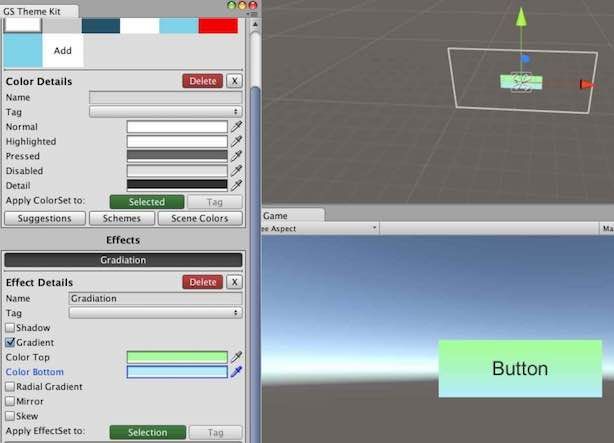Image resolution: width=614 pixels, height=443 pixels.
Task: Click the gradient Button in Game view
Action: [520, 369]
